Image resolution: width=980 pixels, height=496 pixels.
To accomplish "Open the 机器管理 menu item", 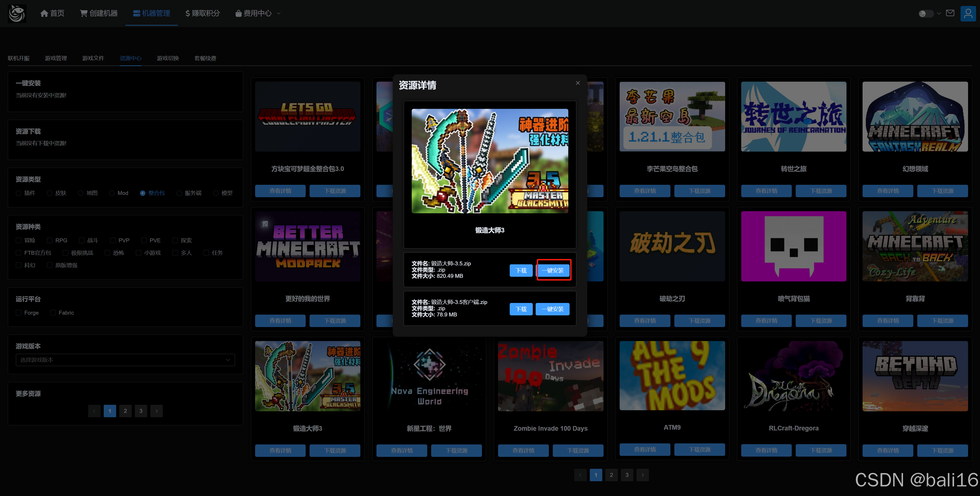I will pos(151,13).
